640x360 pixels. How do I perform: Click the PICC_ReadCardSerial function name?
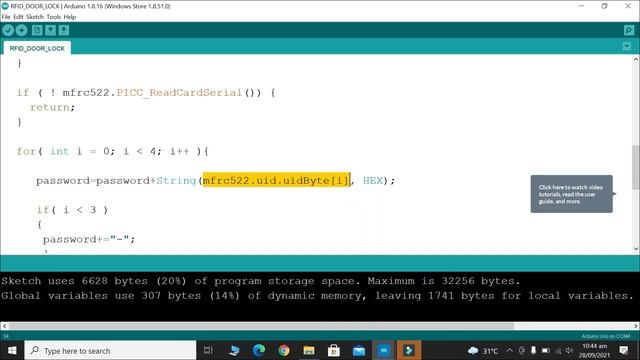click(179, 93)
